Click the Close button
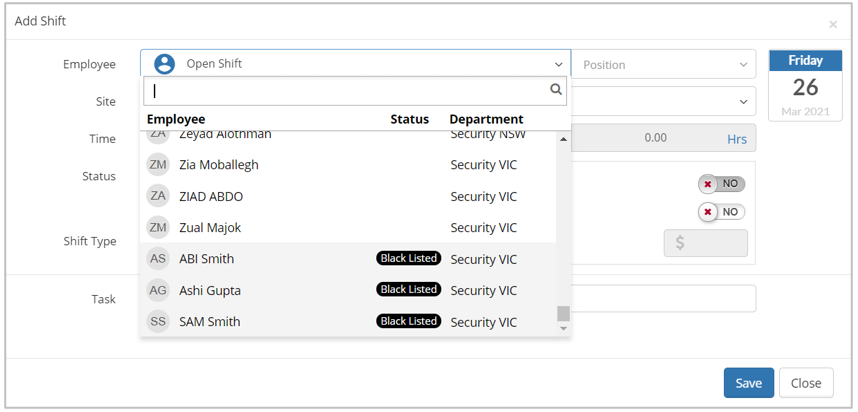858x412 pixels. (x=805, y=383)
